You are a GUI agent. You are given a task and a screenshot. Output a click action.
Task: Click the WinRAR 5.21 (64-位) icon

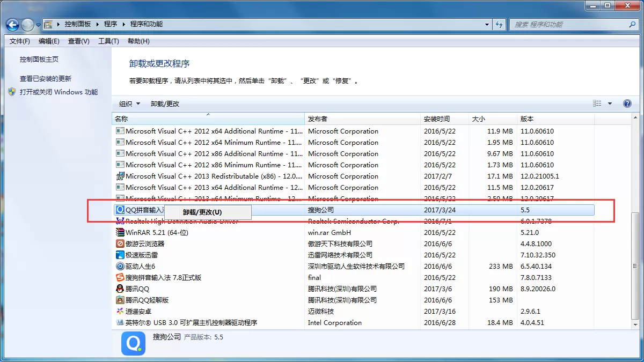[120, 233]
